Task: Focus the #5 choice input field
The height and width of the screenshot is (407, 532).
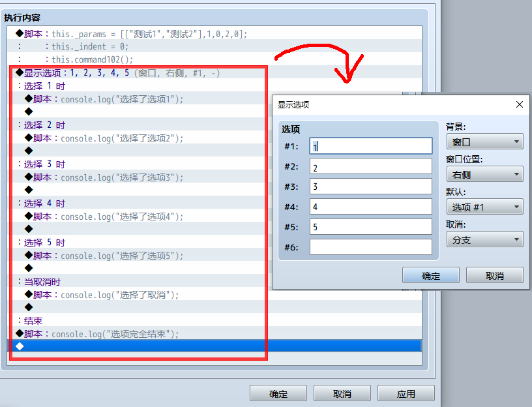Action: click(371, 227)
